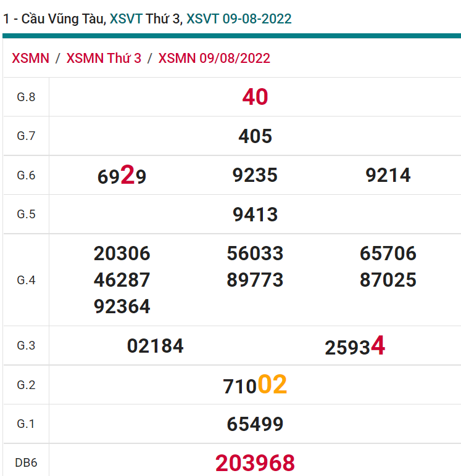461x476 pixels.
Task: Click the XSMN 09/08/2022 breadcrumb link
Action: click(214, 59)
